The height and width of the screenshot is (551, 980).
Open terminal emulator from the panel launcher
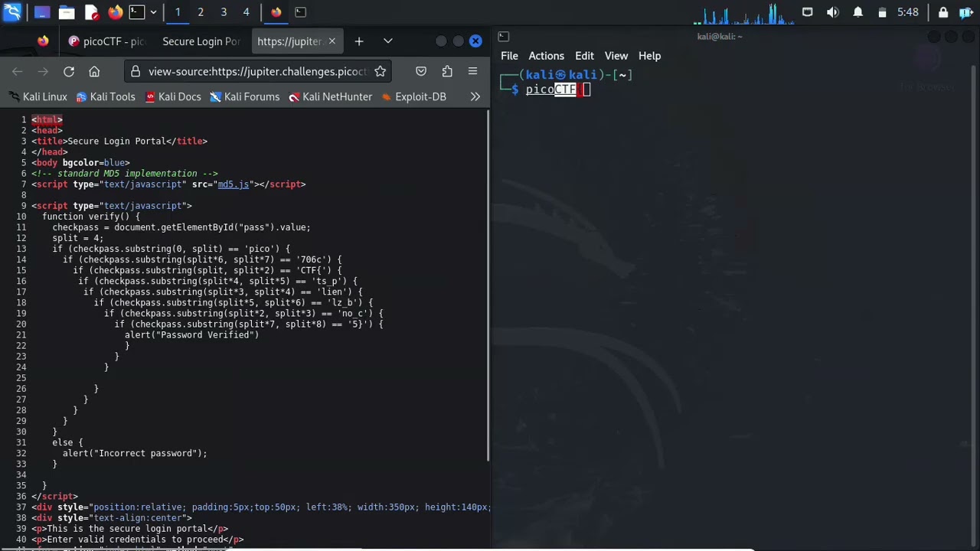136,12
